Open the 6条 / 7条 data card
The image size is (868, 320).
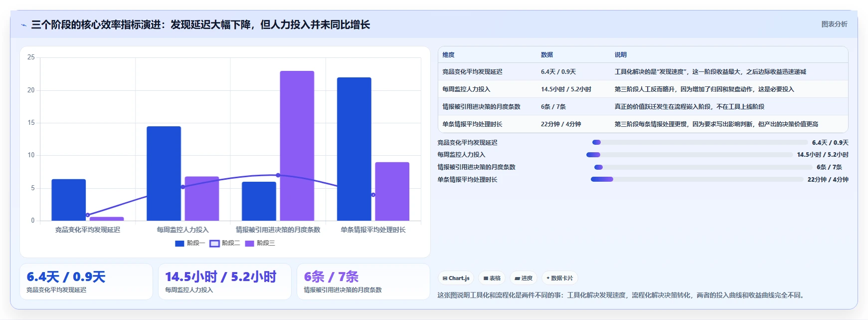(x=363, y=282)
